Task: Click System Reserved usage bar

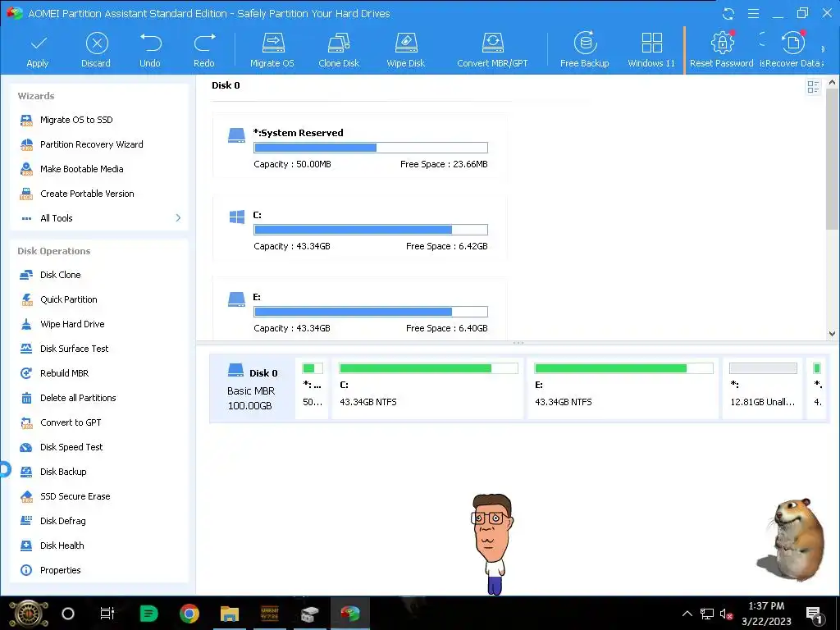Action: pos(371,148)
